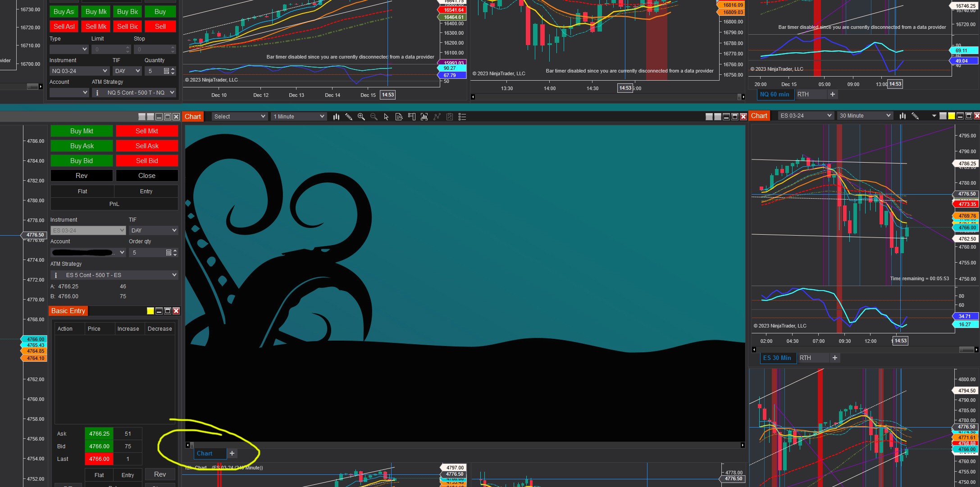Viewport: 980px width, 487px height.
Task: Toggle yellow link square in Basic Entry header
Action: [150, 311]
